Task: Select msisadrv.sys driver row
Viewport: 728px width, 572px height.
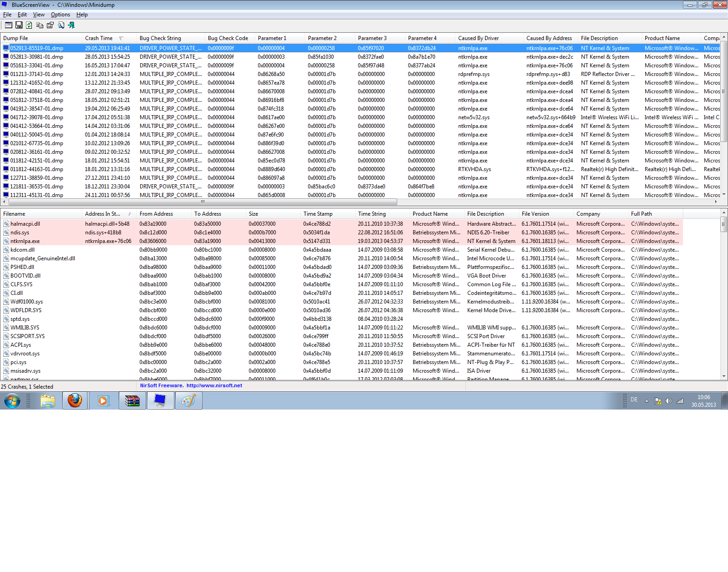Action: click(341, 371)
